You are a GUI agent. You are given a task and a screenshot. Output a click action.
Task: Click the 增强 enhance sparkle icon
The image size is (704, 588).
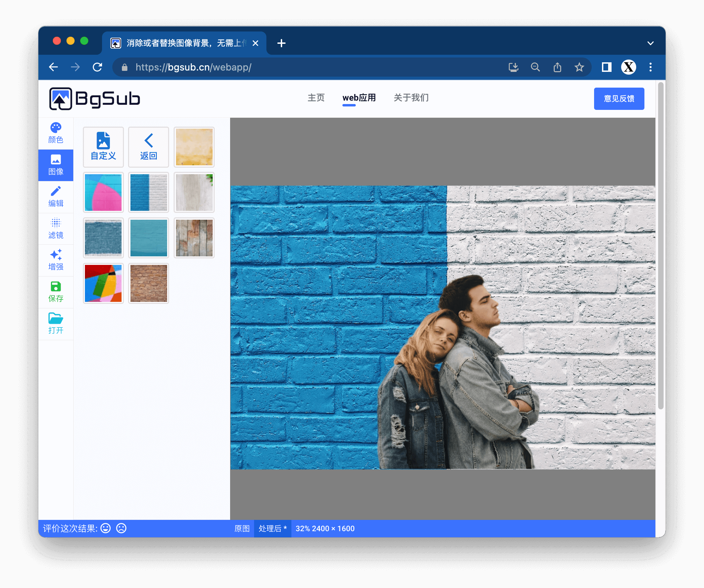55,260
